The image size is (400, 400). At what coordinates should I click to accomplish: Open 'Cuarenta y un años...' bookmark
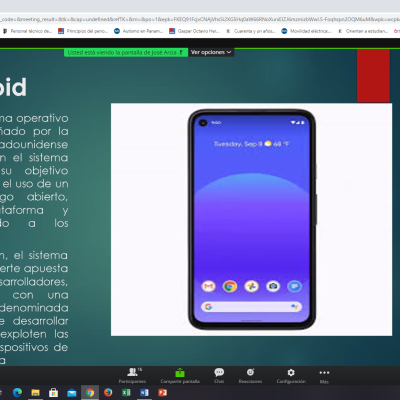251,31
